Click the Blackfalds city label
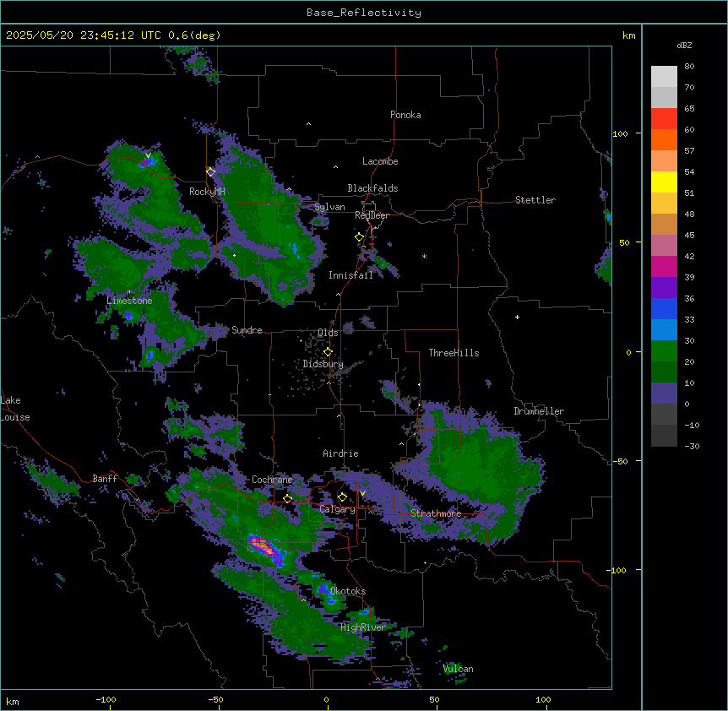 click(372, 188)
